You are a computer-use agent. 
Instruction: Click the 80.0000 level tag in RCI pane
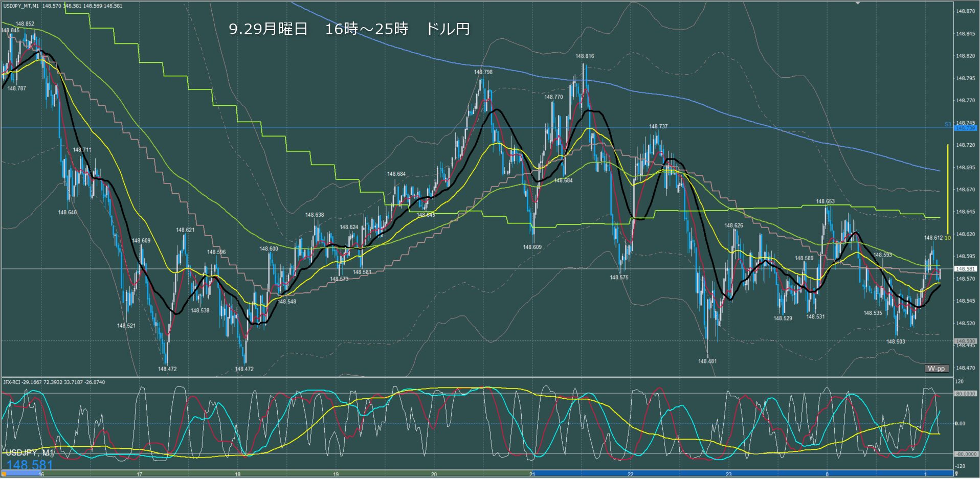click(965, 394)
